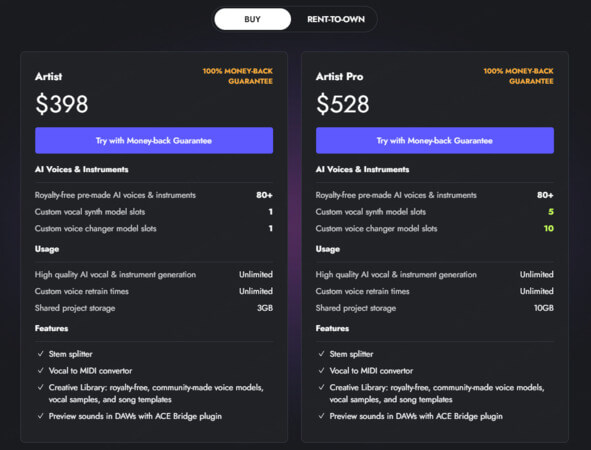Click the Artist Usage heading
This screenshot has width=591, height=450.
pos(47,249)
